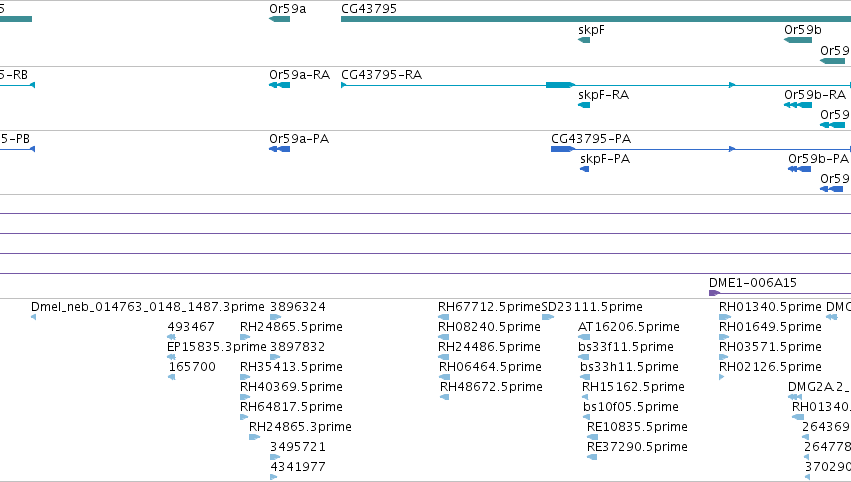Click the Or59b-PA protein glyph
The image size is (851, 482).
click(799, 169)
